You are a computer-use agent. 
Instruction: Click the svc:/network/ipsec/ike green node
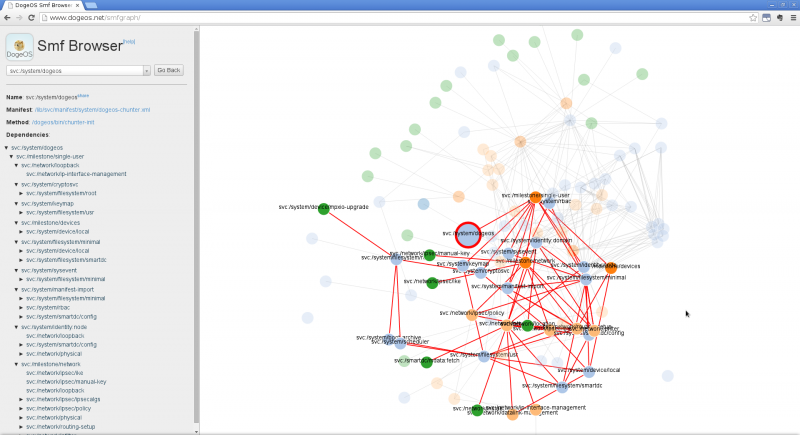point(432,283)
